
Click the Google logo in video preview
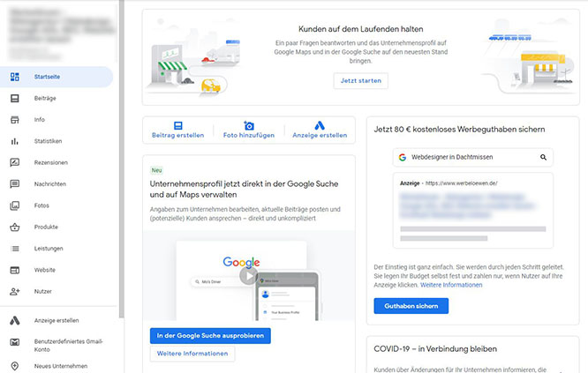coord(241,262)
